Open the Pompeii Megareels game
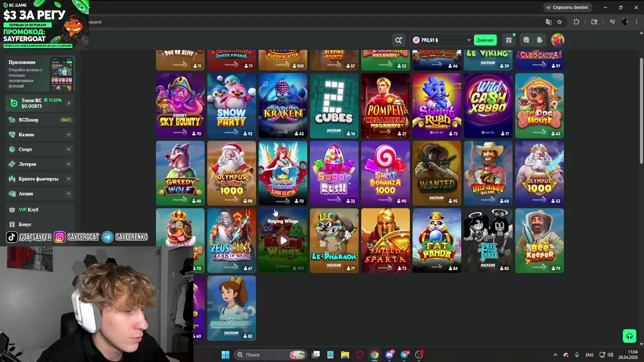 point(385,105)
